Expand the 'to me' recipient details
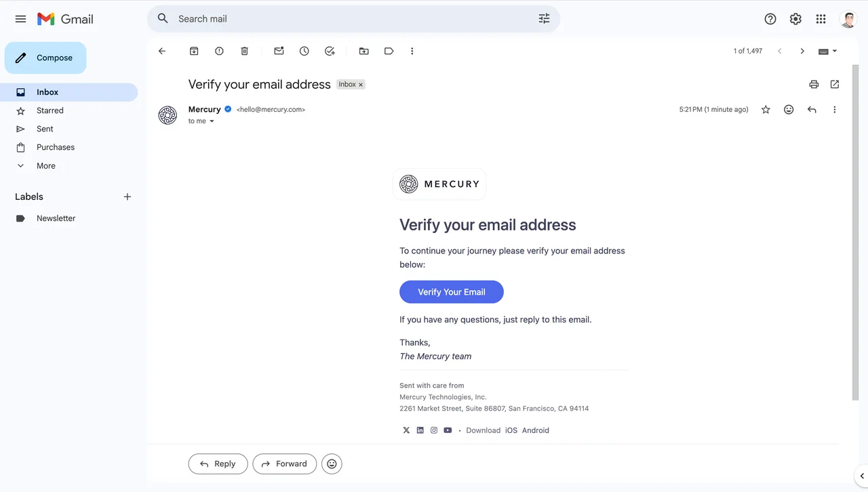 tap(212, 121)
